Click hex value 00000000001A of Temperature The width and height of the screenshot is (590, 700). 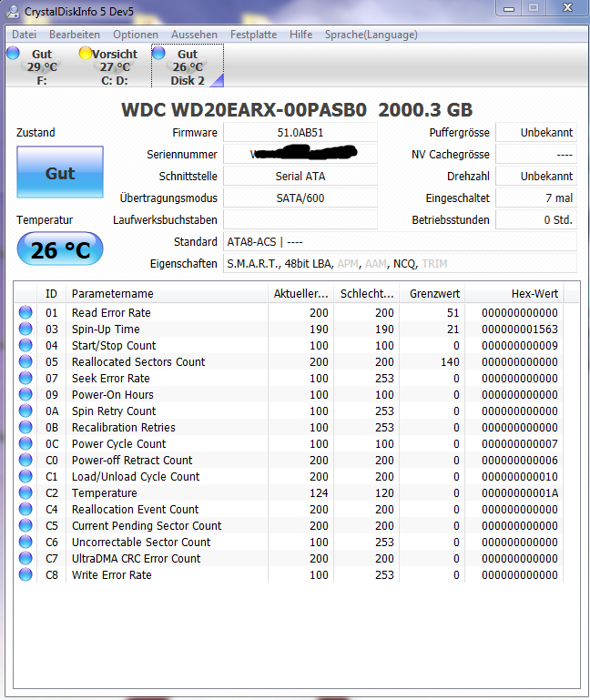(519, 492)
